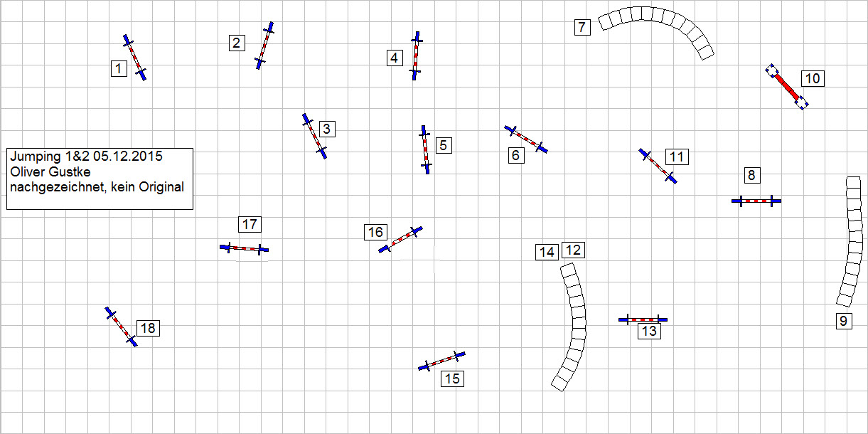Click the number 12 label box
The height and width of the screenshot is (434, 868).
click(573, 250)
